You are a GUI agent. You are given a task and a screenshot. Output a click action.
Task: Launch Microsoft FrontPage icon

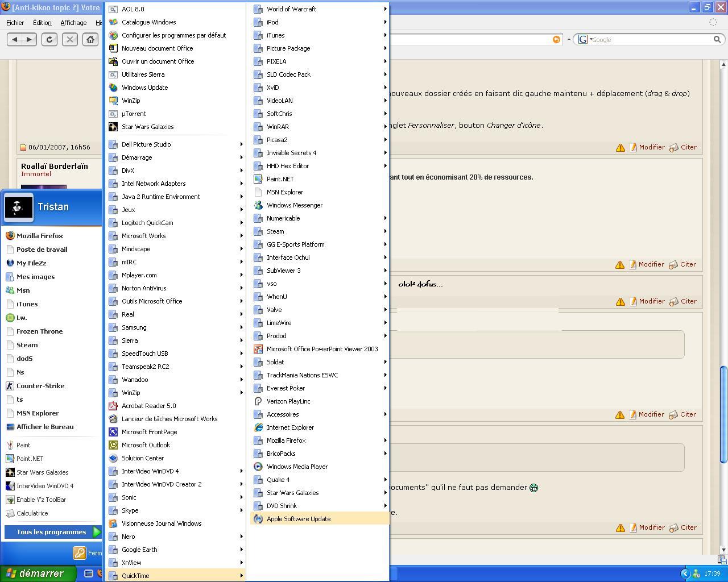tap(113, 432)
